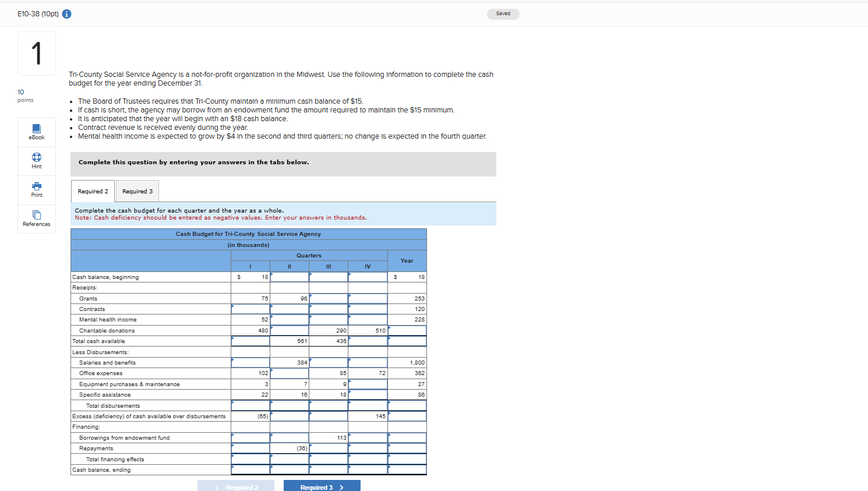Image resolution: width=868 pixels, height=491 pixels.
Task: Select Total disbursements Quarter I cell
Action: [x=250, y=406]
